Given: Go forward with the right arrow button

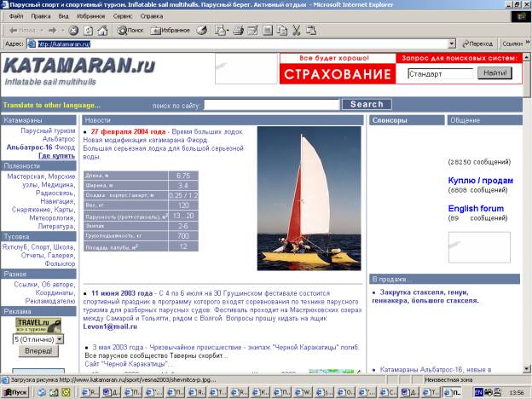Looking at the screenshot, I should tap(52, 31).
